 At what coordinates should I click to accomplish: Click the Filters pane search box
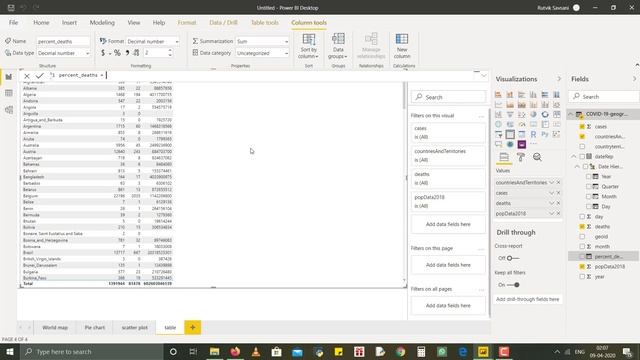click(448, 97)
